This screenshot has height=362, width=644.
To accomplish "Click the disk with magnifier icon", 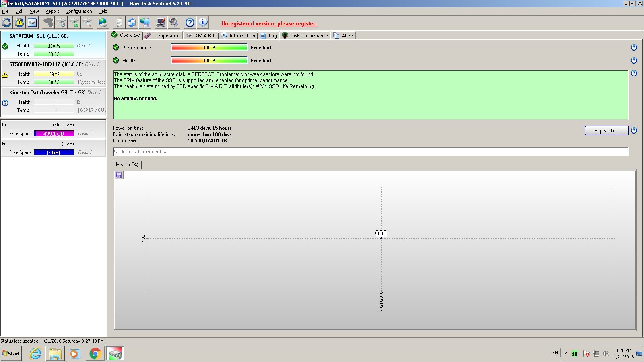I will point(87,23).
